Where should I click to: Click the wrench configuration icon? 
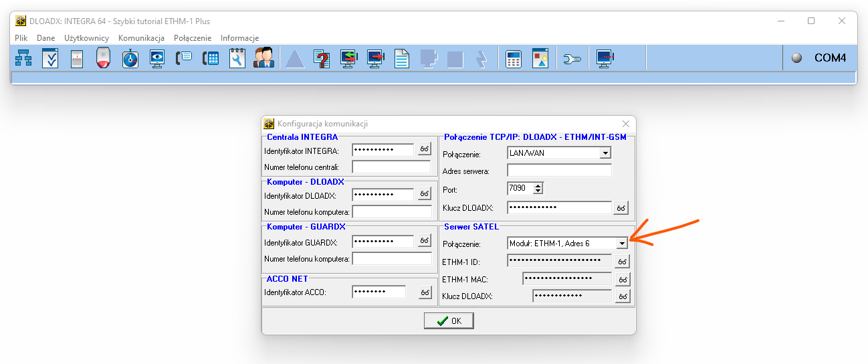572,59
